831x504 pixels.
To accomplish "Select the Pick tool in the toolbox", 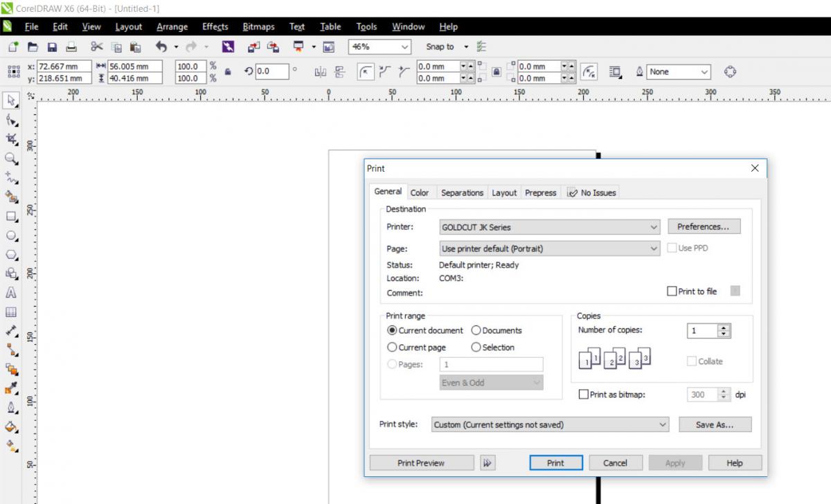I will [11, 100].
